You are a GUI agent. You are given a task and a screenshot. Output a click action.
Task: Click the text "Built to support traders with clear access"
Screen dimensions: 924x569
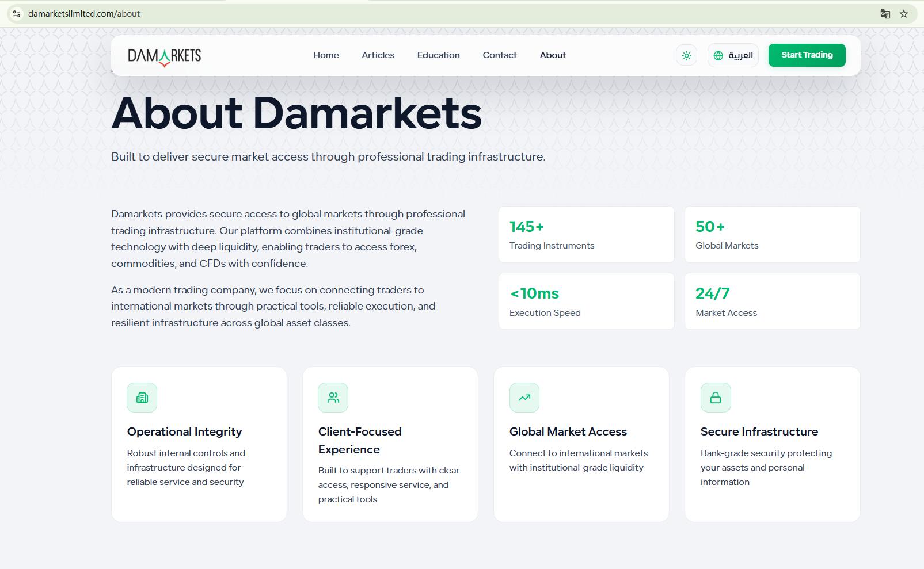click(x=389, y=485)
